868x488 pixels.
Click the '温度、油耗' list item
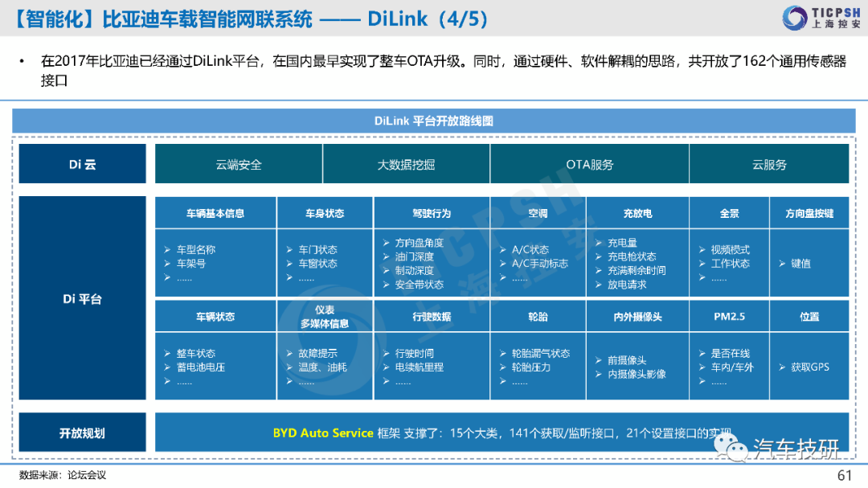pyautogui.click(x=323, y=367)
